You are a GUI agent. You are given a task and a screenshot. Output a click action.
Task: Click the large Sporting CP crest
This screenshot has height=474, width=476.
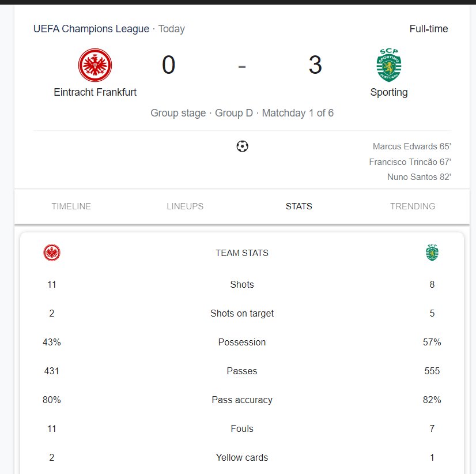(389, 65)
